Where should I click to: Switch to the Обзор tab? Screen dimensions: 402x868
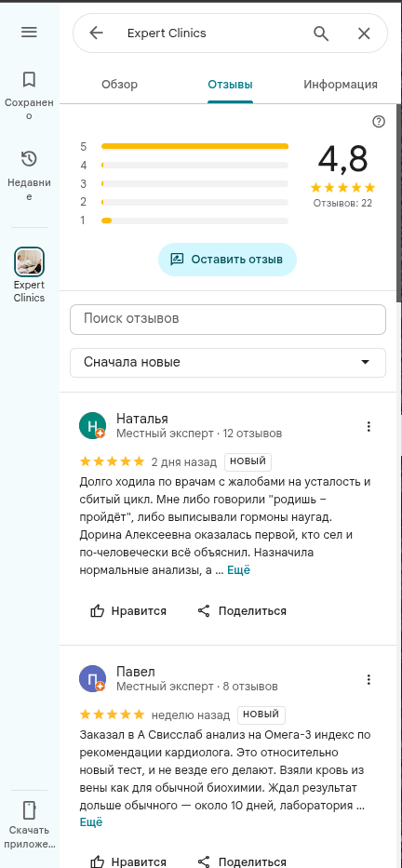point(120,85)
